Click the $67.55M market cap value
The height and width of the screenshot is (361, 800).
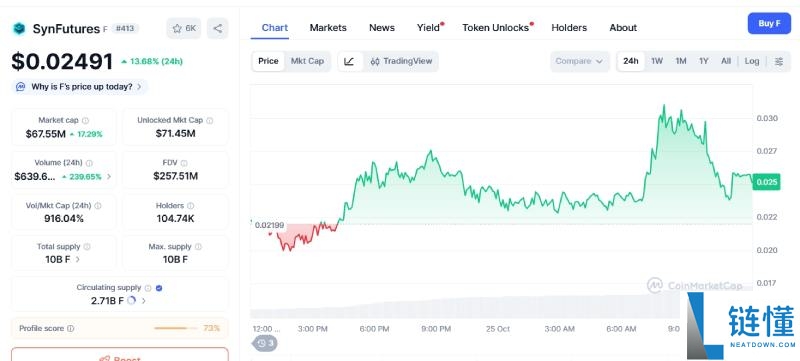45,135
